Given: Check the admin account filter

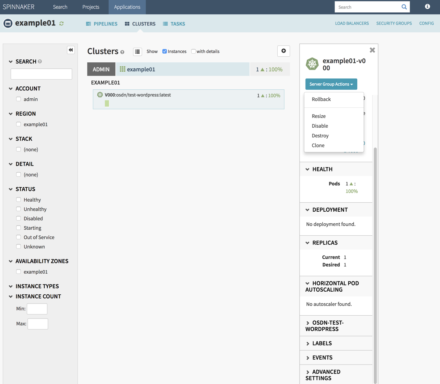Looking at the screenshot, I should click(19, 99).
